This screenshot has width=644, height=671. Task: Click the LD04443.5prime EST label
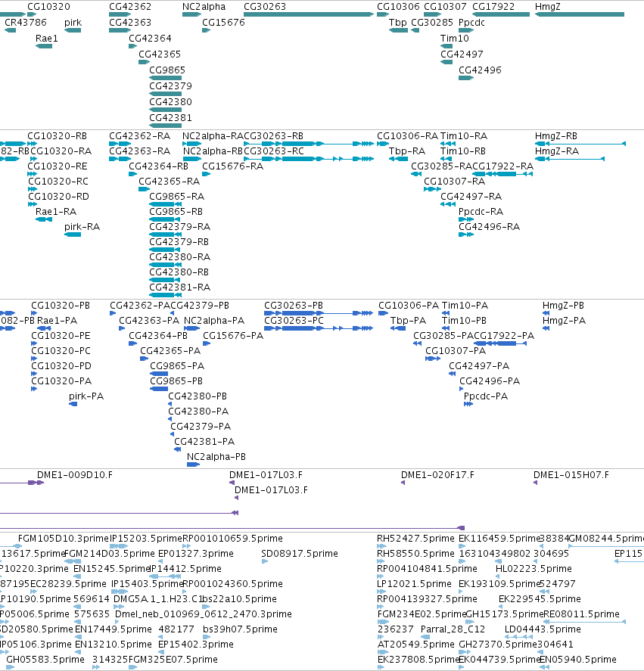543,629
